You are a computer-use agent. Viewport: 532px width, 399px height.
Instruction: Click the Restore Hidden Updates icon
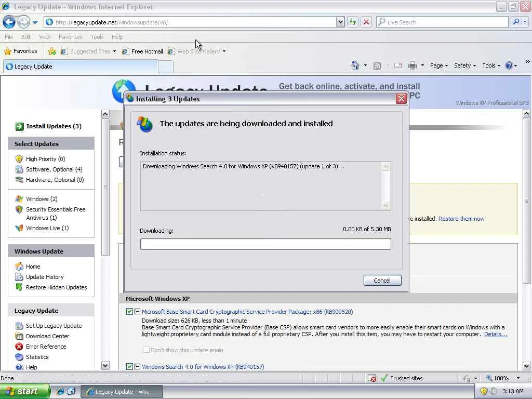coord(19,287)
